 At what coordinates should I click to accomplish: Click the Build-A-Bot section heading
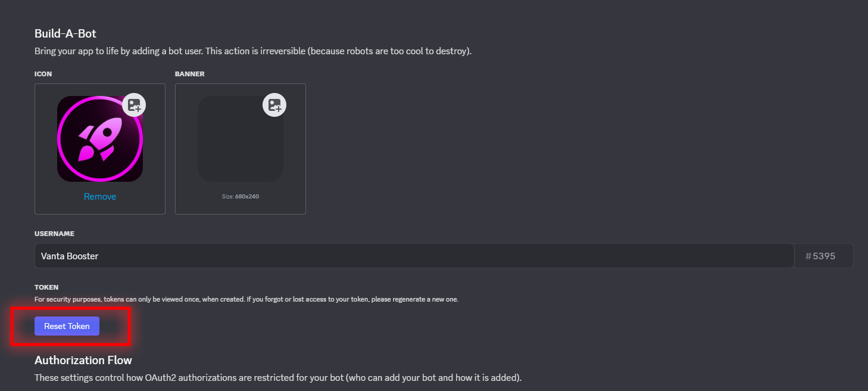(65, 33)
